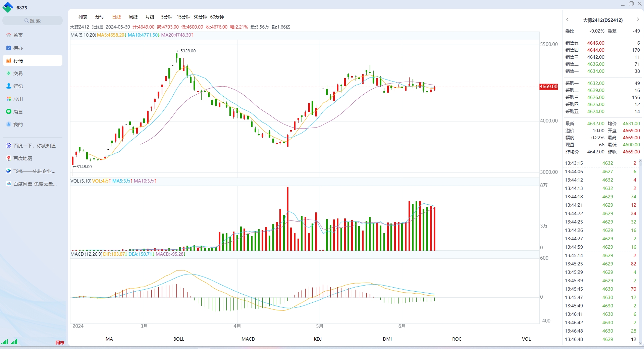644x349 pixels.
Task: Open the 消息 messages sidebar icon
Action: click(9, 111)
